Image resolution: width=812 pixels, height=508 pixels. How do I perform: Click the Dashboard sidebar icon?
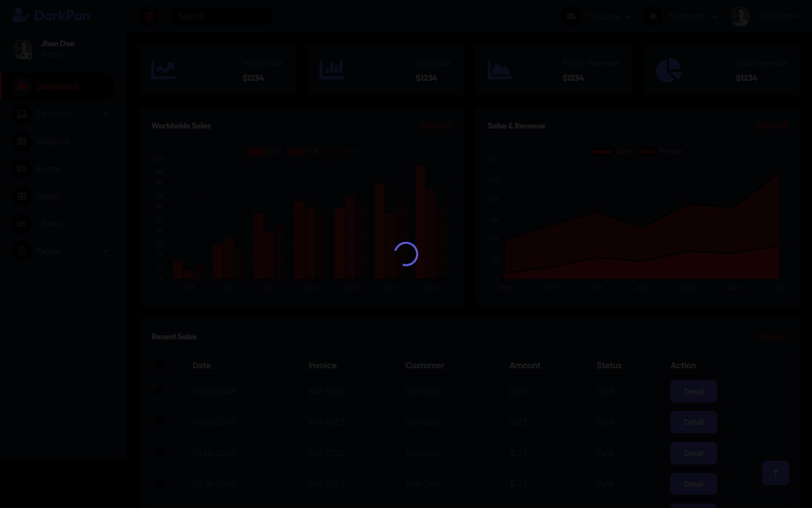(22, 86)
